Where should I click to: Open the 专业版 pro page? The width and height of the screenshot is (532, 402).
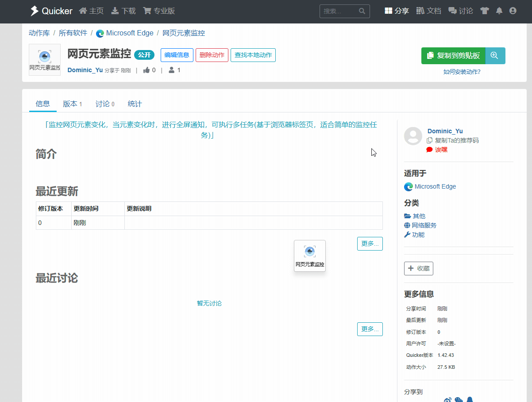[x=159, y=11]
